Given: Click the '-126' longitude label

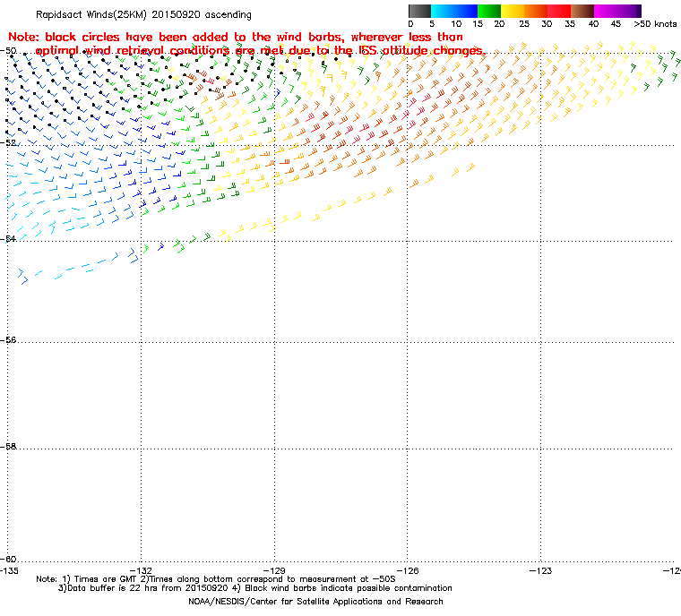Looking at the screenshot, I should point(408,570).
